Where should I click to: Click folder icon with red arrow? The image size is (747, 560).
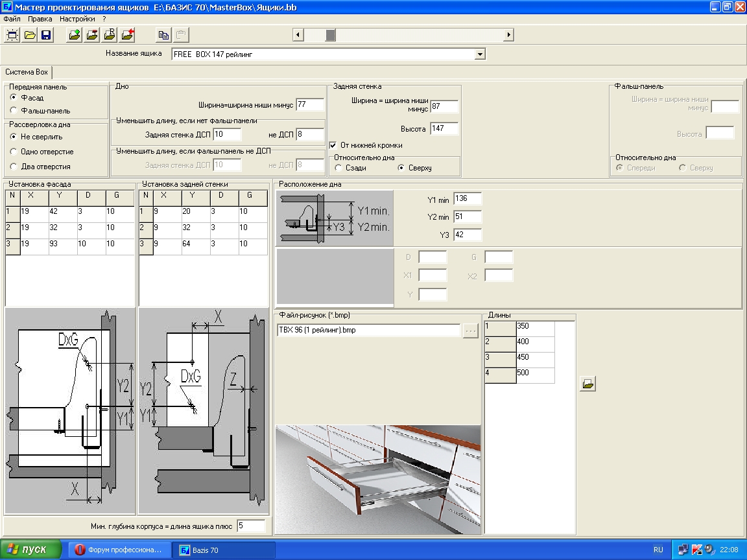[128, 35]
